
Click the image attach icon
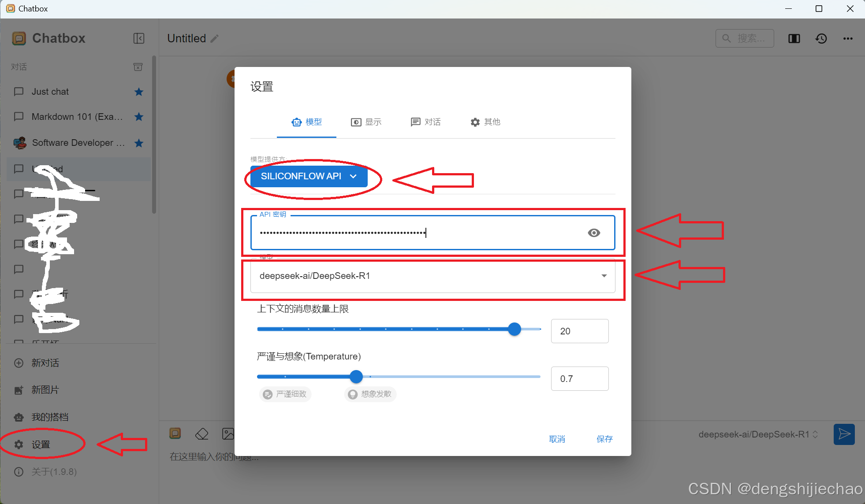coord(228,434)
